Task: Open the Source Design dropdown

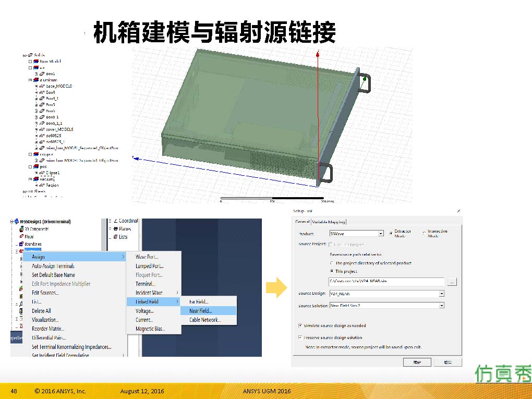Action: pyautogui.click(x=441, y=294)
